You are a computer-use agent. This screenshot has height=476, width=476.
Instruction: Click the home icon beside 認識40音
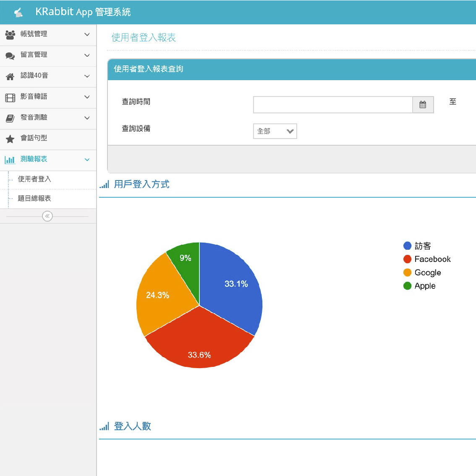click(x=10, y=76)
